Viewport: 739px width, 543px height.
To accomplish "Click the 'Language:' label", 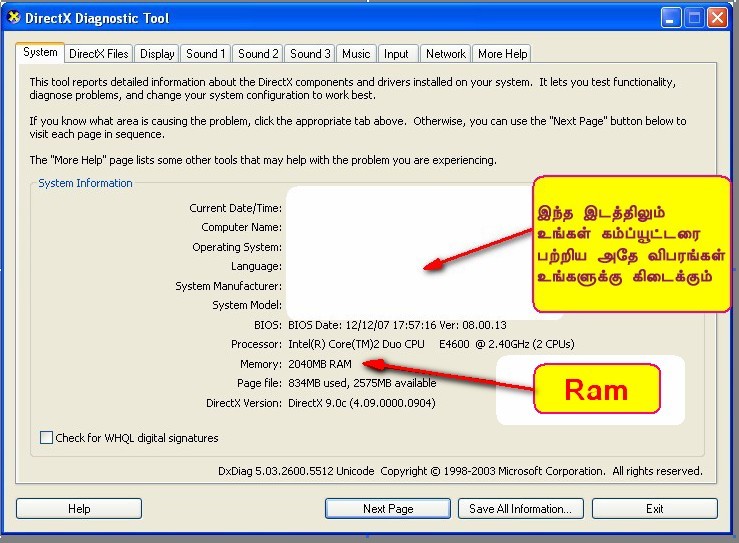I will click(256, 266).
